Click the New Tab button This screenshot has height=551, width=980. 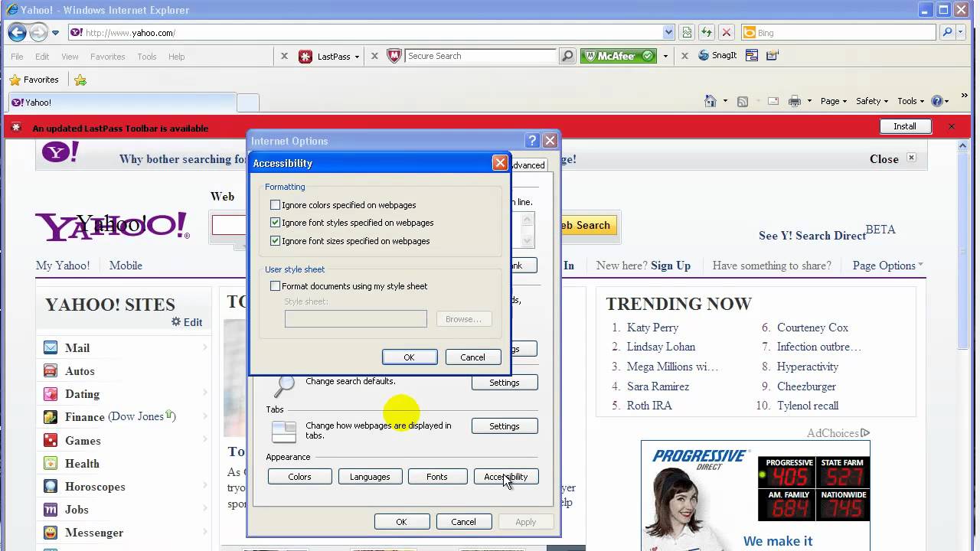[248, 103]
